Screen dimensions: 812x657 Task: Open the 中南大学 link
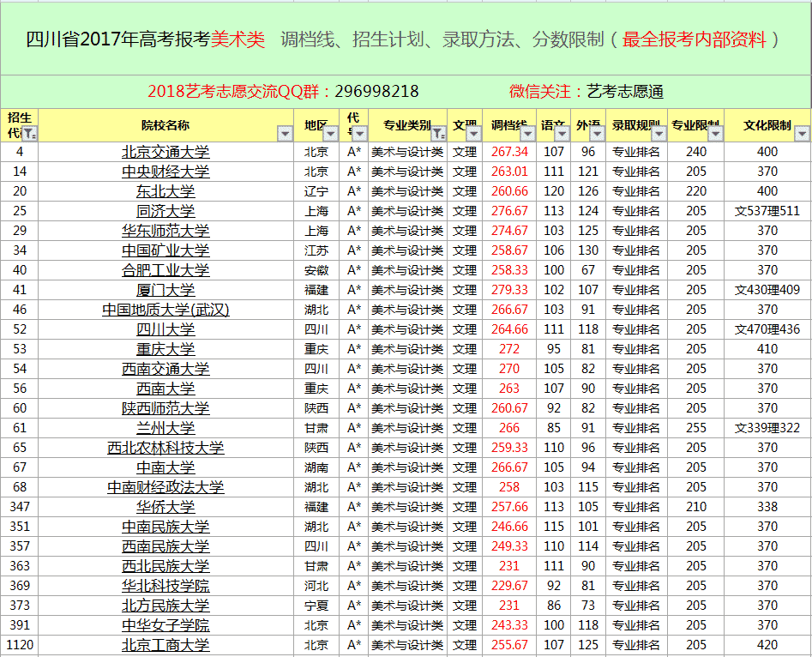tap(165, 467)
